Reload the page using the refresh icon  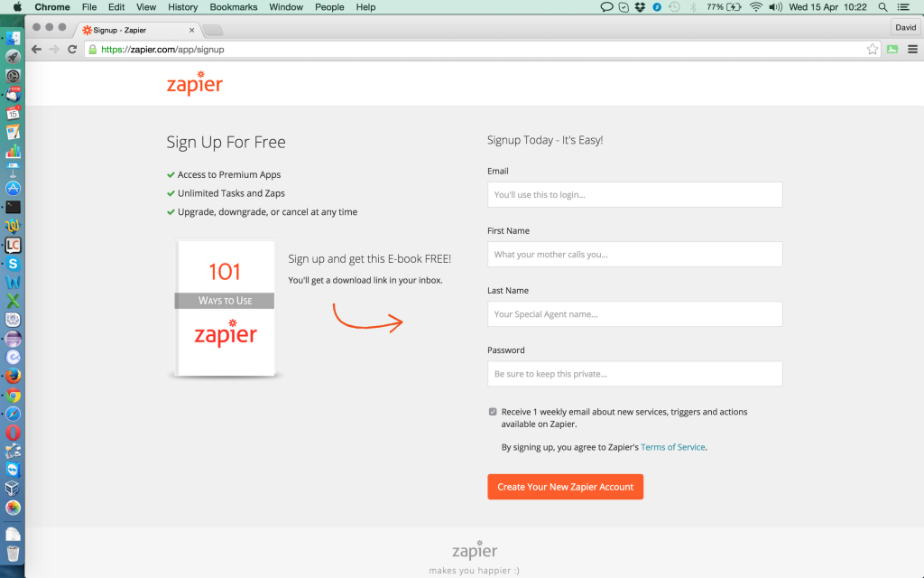point(72,50)
